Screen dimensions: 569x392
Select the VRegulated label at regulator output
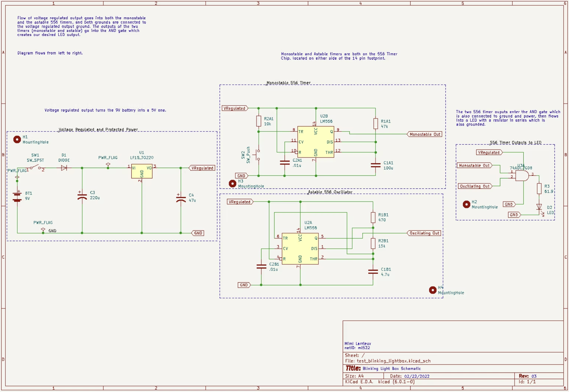(202, 168)
